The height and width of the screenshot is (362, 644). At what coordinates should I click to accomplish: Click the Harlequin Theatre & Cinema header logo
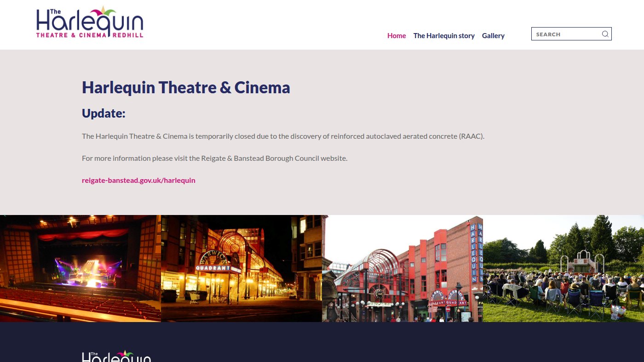pos(90,22)
